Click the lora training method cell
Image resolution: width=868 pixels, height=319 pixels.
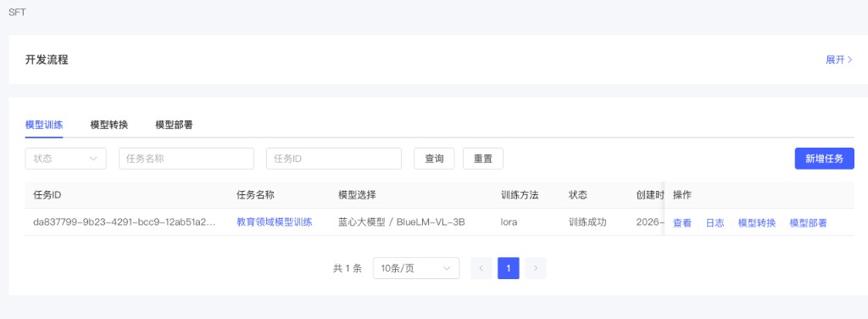(x=509, y=222)
